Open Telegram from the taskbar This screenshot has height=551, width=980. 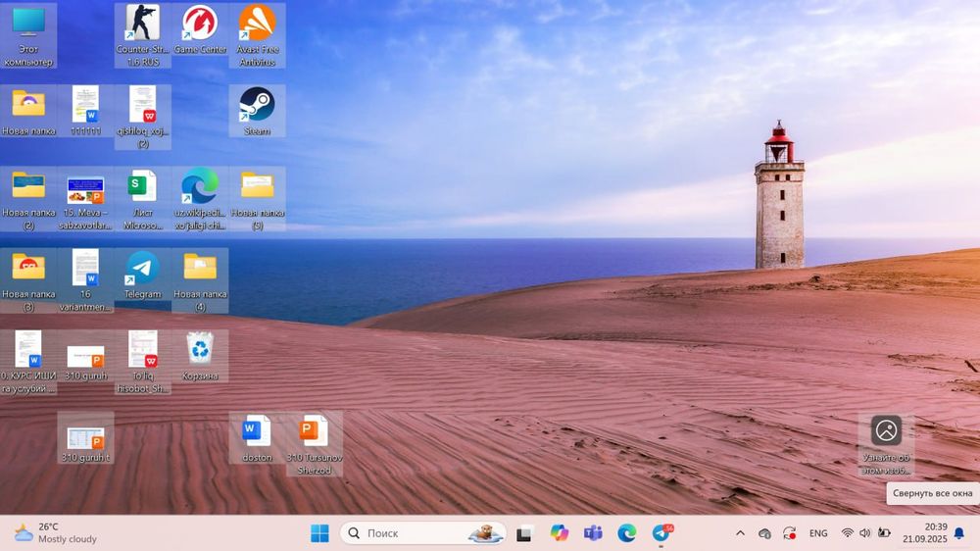click(661, 533)
